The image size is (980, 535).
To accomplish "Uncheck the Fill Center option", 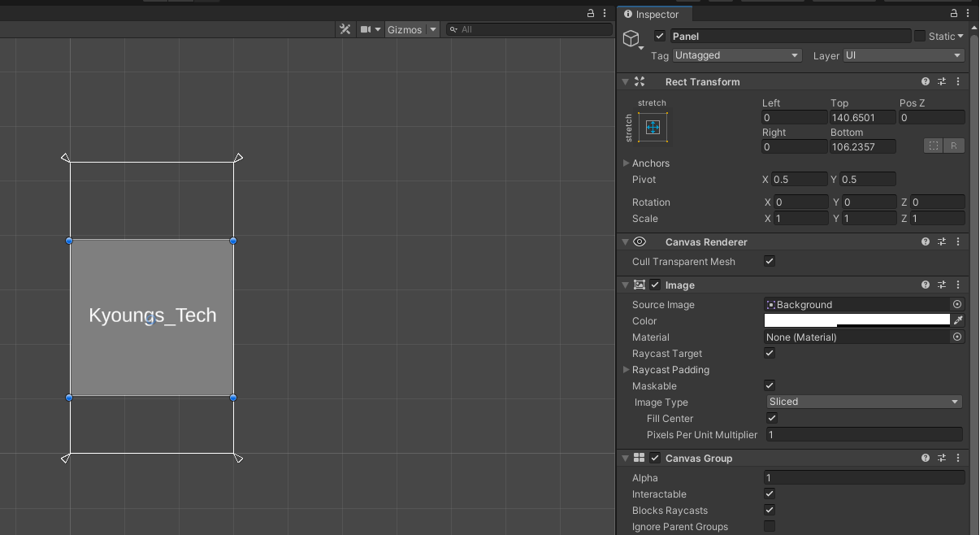I will (771, 418).
